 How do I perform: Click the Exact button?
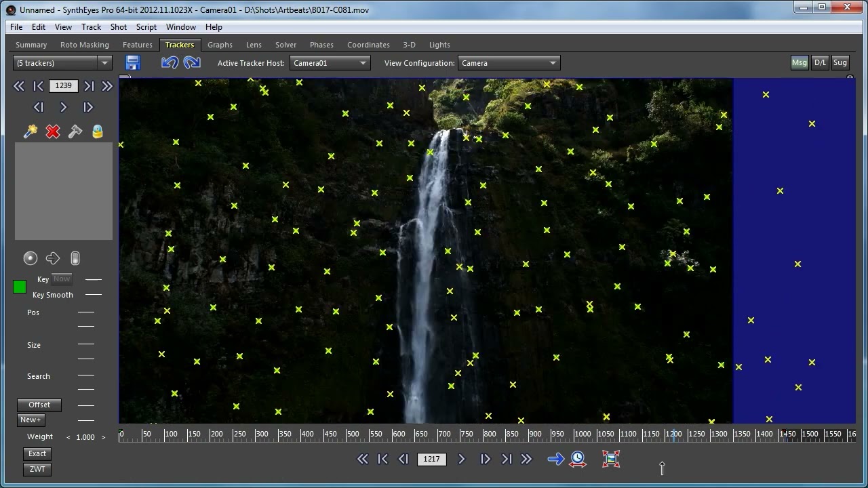[x=37, y=454]
